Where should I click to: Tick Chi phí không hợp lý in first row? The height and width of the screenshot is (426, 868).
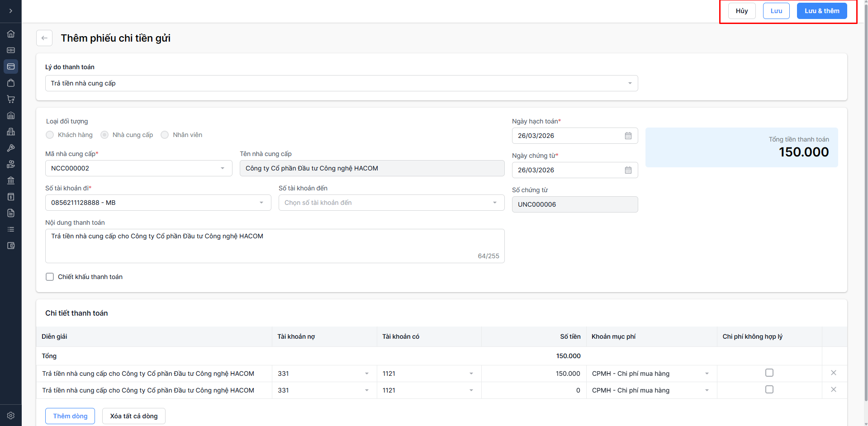pyautogui.click(x=769, y=373)
